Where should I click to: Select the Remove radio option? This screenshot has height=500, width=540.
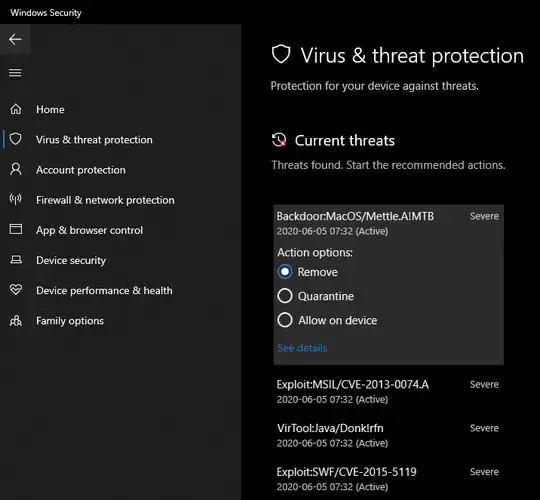click(285, 272)
